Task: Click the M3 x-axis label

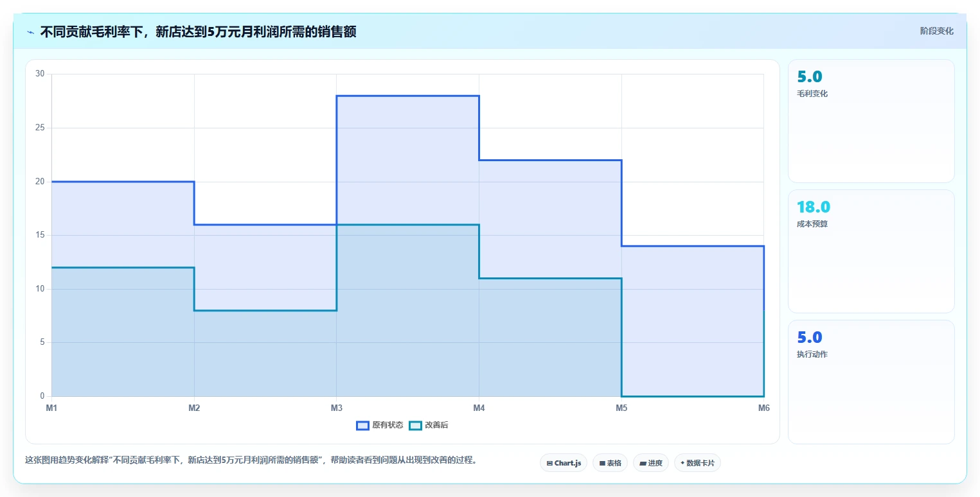Action: coord(336,408)
